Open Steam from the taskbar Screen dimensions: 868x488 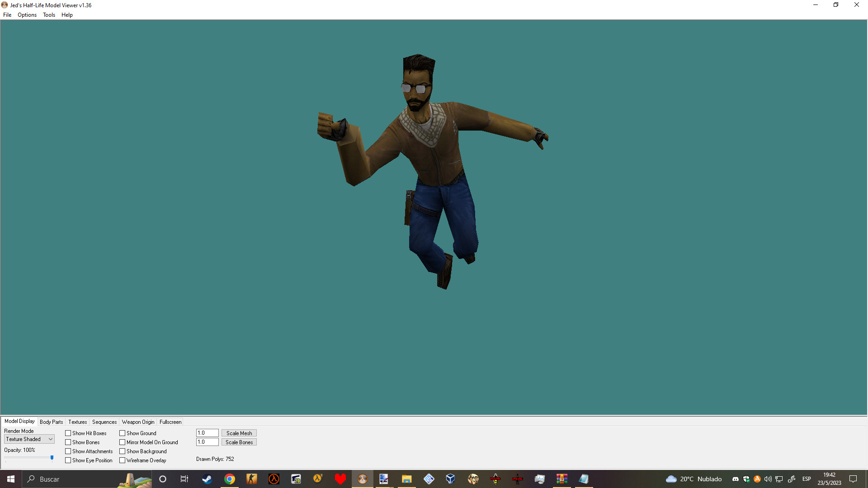(207, 479)
